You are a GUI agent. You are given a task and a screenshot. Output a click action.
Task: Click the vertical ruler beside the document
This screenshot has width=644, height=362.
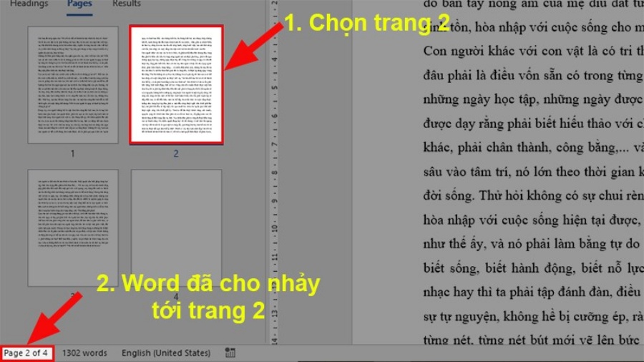point(273,179)
